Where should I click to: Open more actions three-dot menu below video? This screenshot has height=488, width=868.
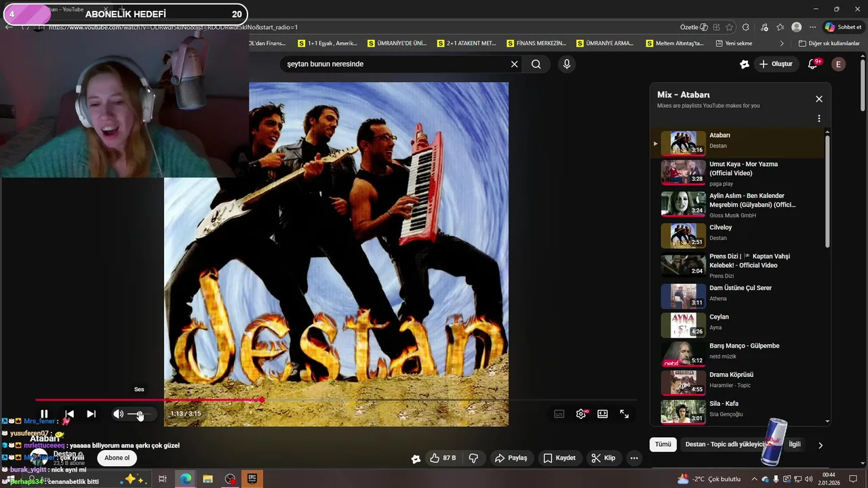(634, 458)
